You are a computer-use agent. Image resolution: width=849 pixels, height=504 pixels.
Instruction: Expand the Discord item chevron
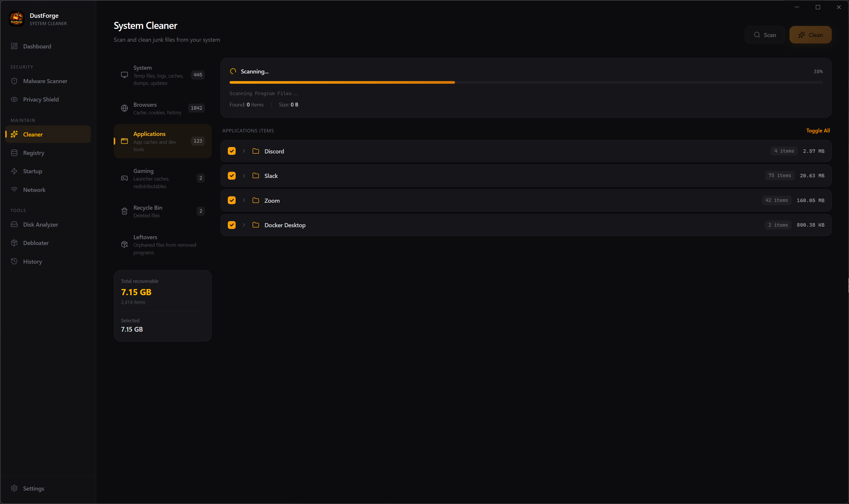(x=244, y=151)
